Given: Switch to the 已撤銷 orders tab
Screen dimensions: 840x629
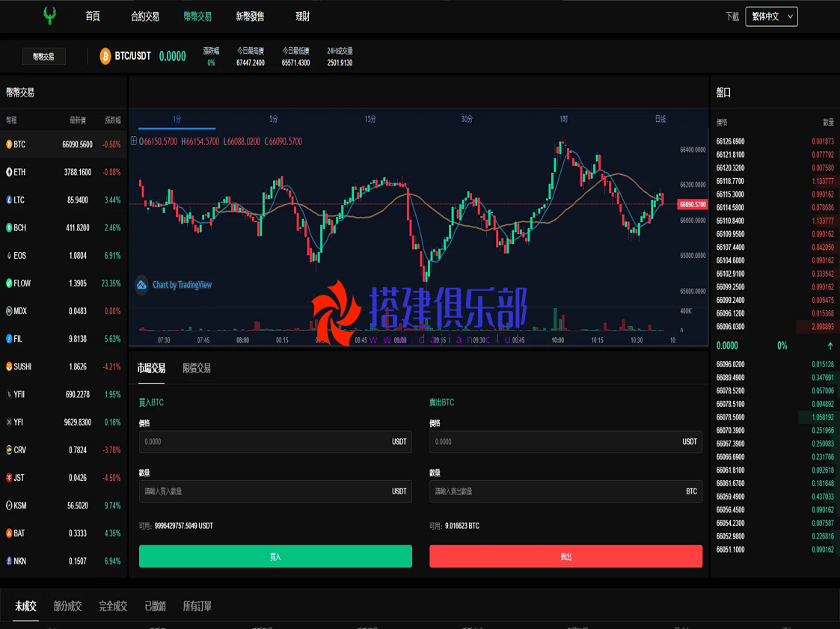Looking at the screenshot, I should (156, 606).
